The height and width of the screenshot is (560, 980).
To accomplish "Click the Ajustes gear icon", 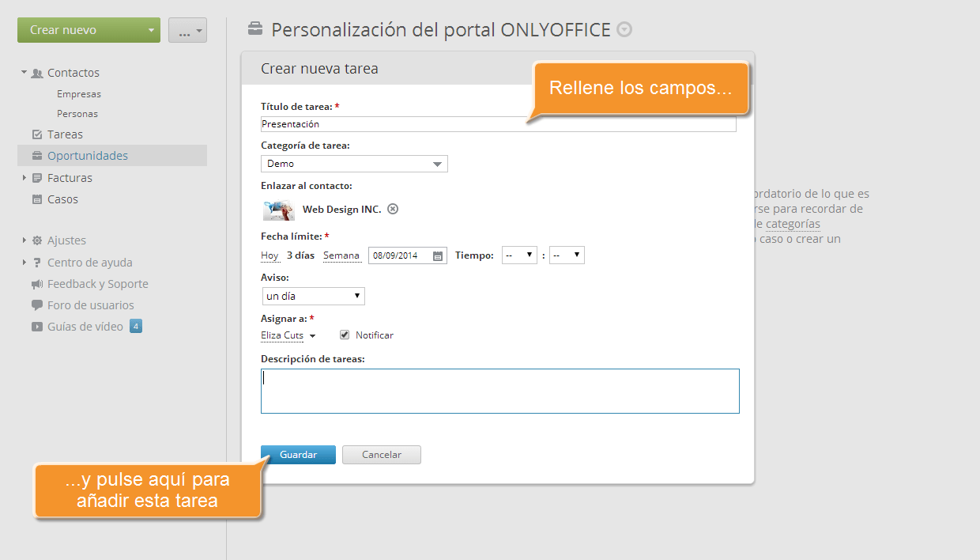I will coord(36,240).
